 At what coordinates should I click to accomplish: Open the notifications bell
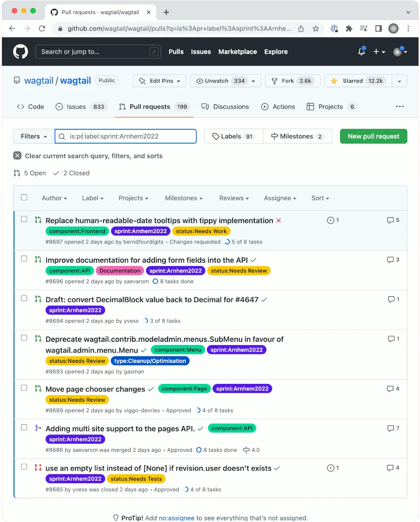click(361, 51)
